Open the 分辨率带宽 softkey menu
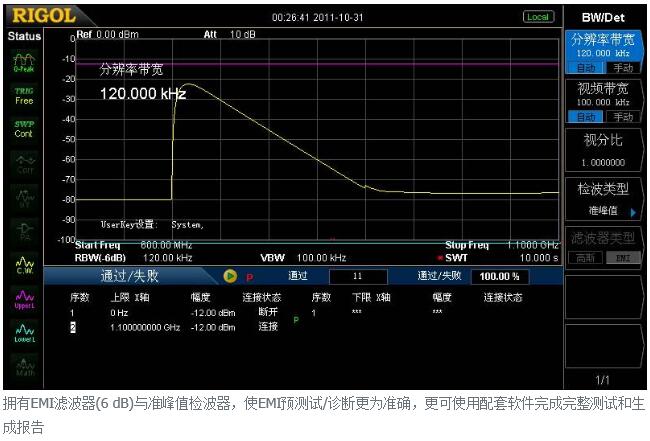Viewport: 650px width, 441px height. click(603, 44)
